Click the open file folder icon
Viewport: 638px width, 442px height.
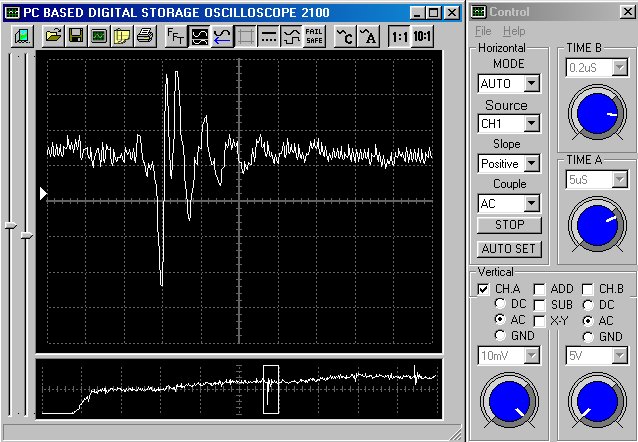pyautogui.click(x=52, y=36)
